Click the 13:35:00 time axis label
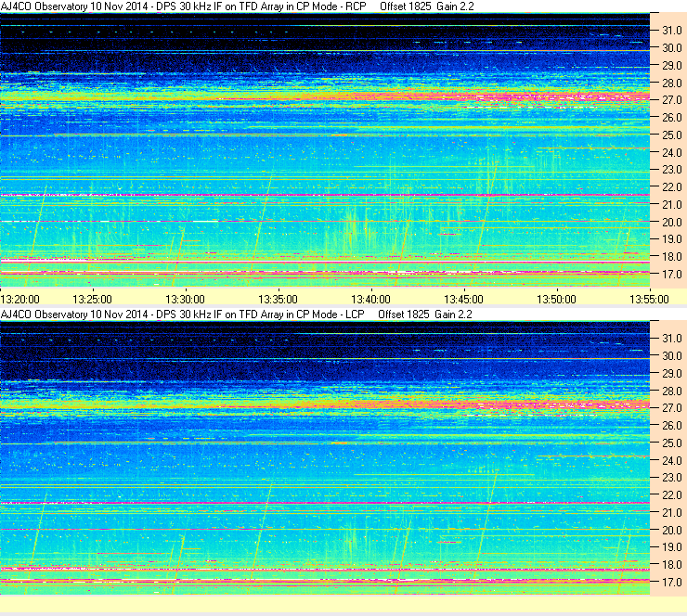The image size is (687, 616). coord(278,300)
